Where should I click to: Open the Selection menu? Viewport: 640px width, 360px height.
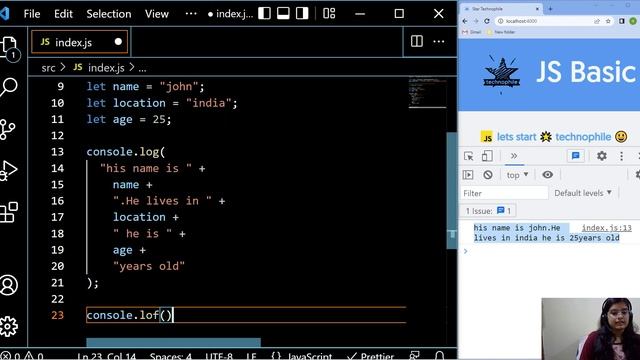(109, 14)
